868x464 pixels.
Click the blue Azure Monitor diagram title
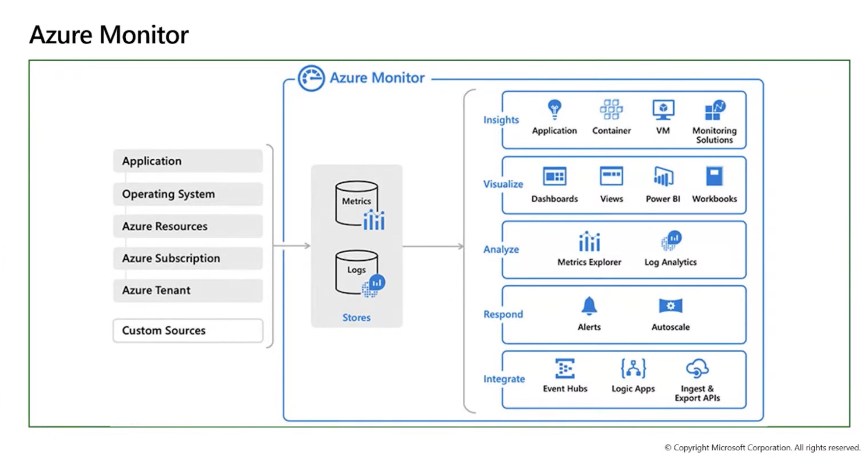tap(377, 78)
